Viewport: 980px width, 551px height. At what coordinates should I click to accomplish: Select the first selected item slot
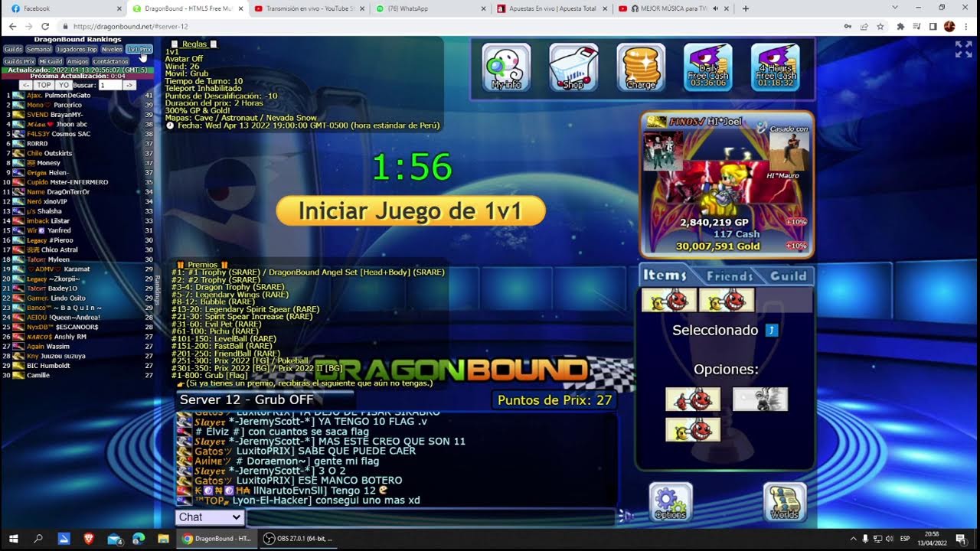coord(669,300)
